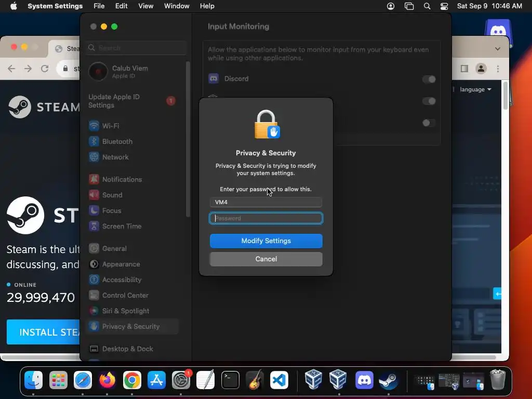Open Desktop & Dock settings in sidebar
The image size is (532, 399).
coord(132,349)
